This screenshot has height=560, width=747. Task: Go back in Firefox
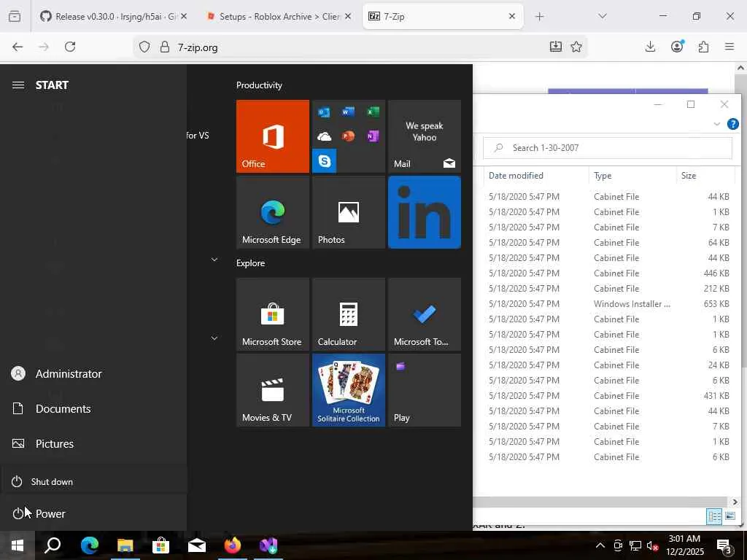[x=18, y=47]
